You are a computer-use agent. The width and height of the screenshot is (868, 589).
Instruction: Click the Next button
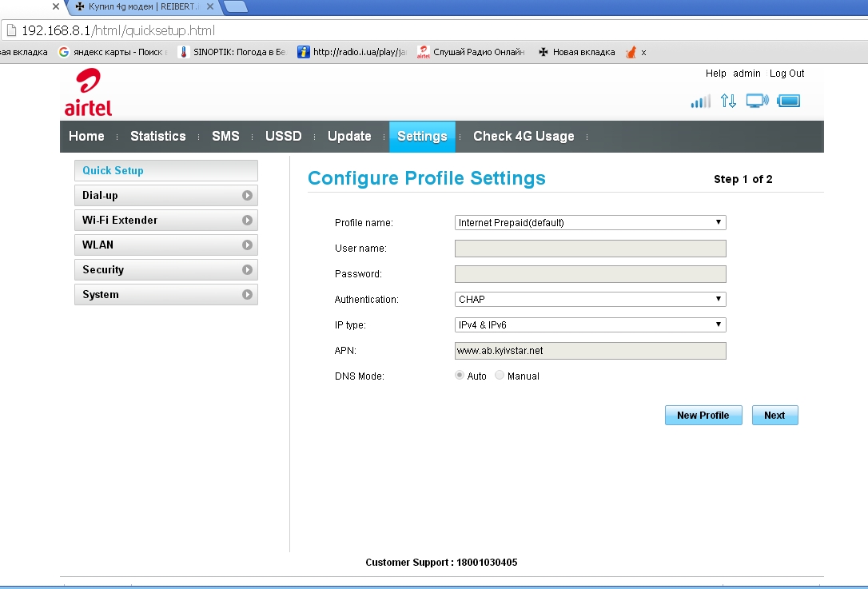click(x=774, y=416)
